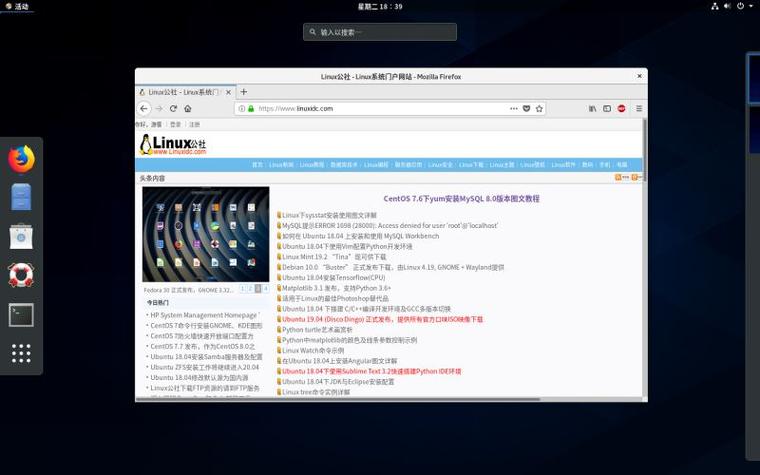Open MySQL Workbench on Ubuntu 18.04 article
The image size is (760, 475).
coord(361,236)
